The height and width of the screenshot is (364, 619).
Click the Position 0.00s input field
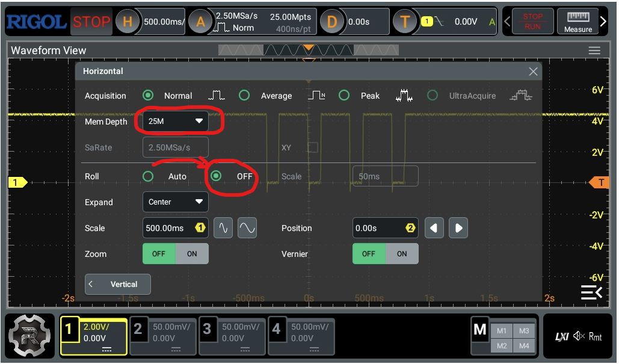tap(385, 228)
